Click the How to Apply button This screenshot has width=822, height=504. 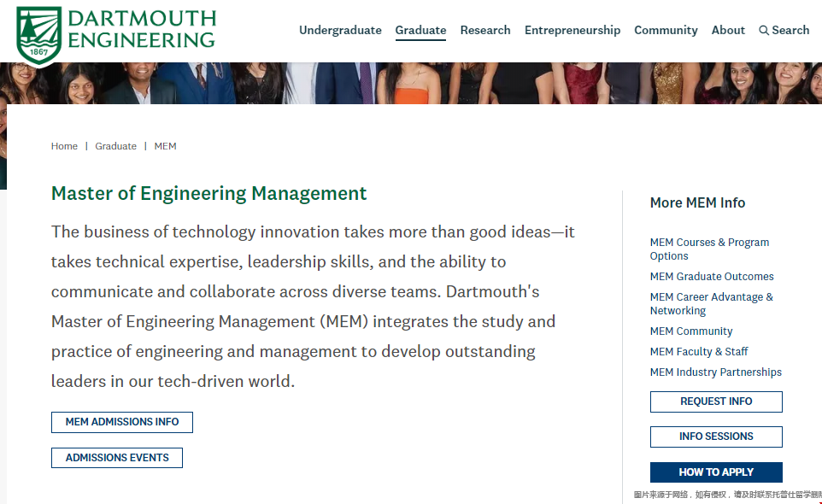coord(716,472)
